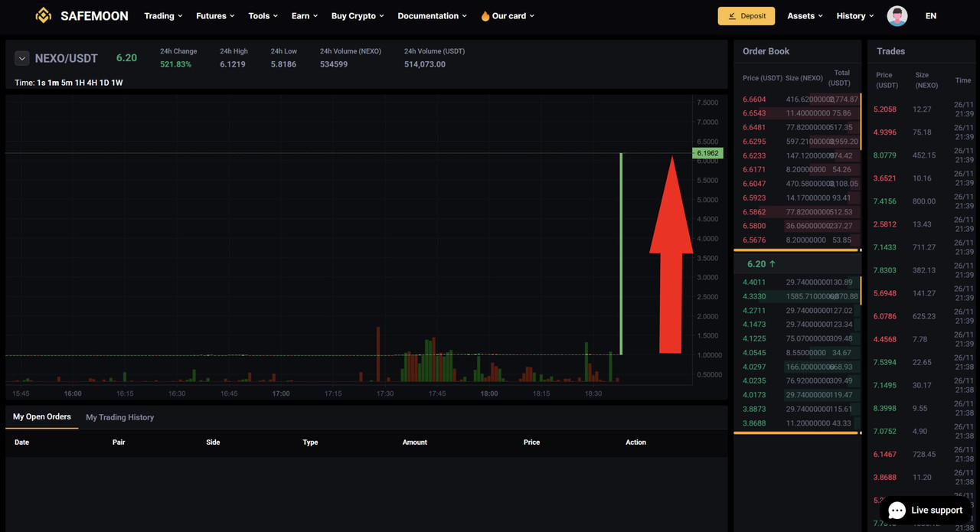
Task: Click the SAFEMOON brand name
Action: (x=94, y=15)
